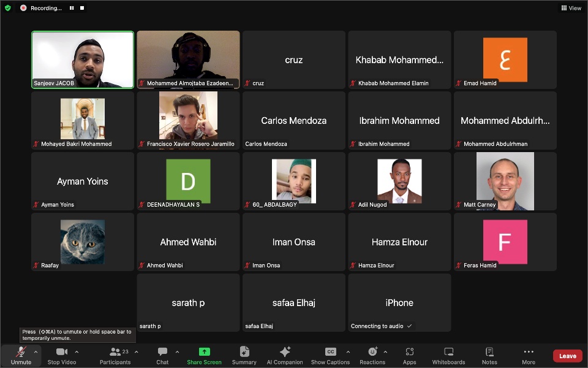Select the Carlos Mendoza tile
This screenshot has width=588, height=368.
293,121
